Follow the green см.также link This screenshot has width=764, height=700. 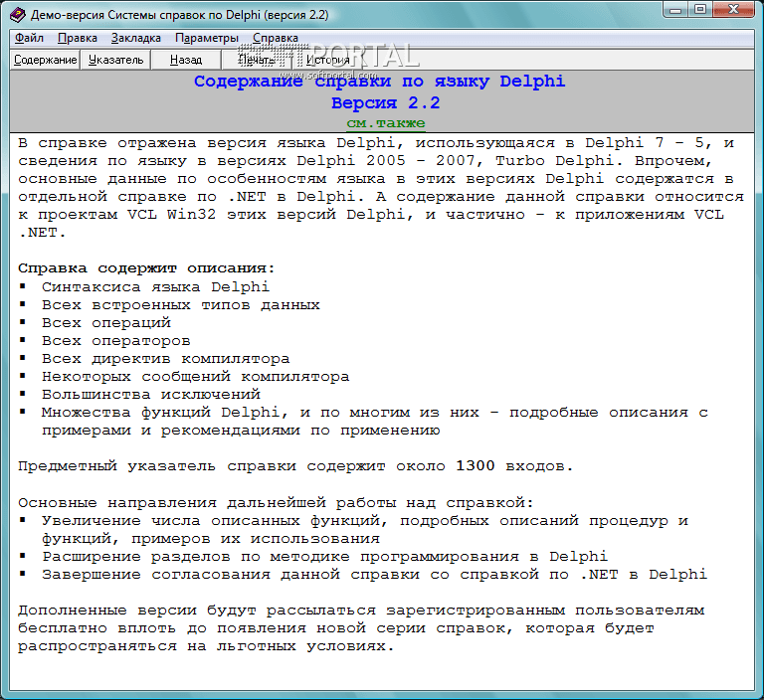coord(385,123)
